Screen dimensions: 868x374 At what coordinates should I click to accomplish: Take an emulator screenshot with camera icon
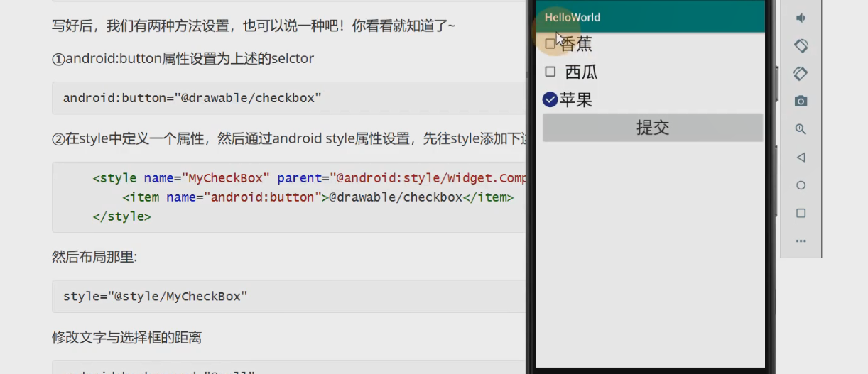click(x=801, y=101)
